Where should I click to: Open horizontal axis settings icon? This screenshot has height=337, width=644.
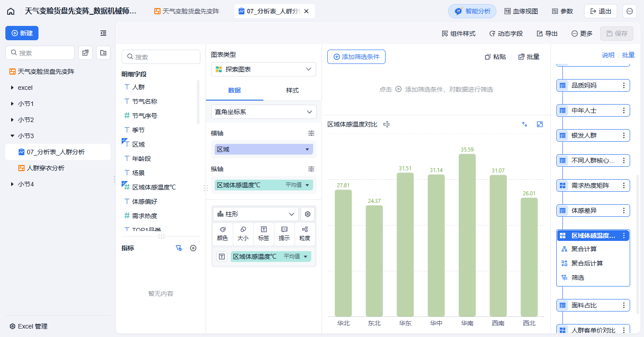point(311,133)
